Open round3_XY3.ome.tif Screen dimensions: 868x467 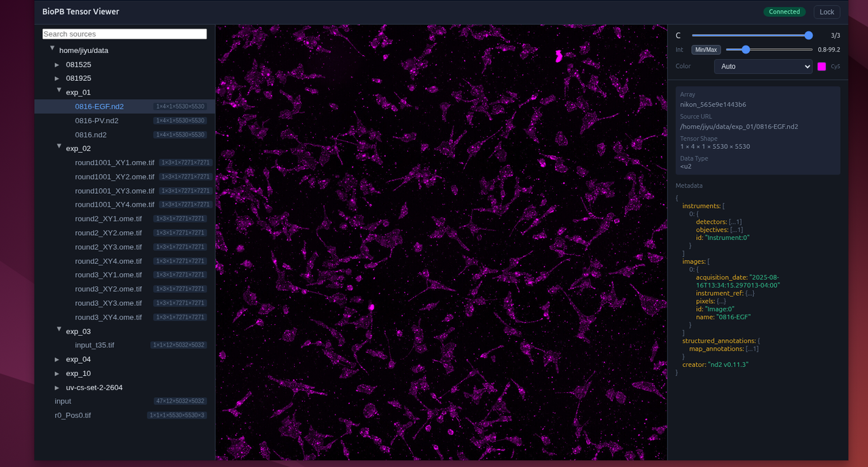[x=125, y=303]
